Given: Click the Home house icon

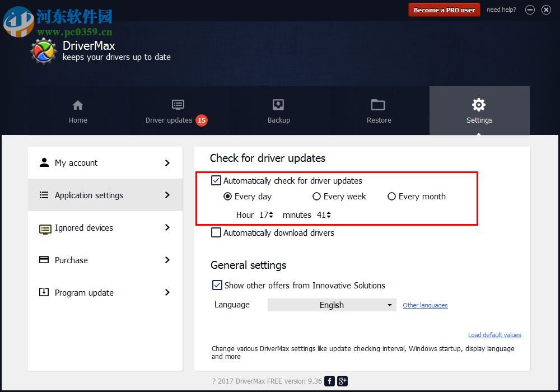Looking at the screenshot, I should pyautogui.click(x=77, y=105).
